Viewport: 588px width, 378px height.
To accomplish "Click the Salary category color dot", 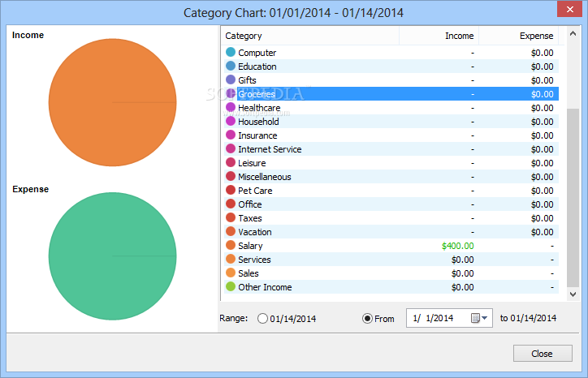I will (x=231, y=245).
